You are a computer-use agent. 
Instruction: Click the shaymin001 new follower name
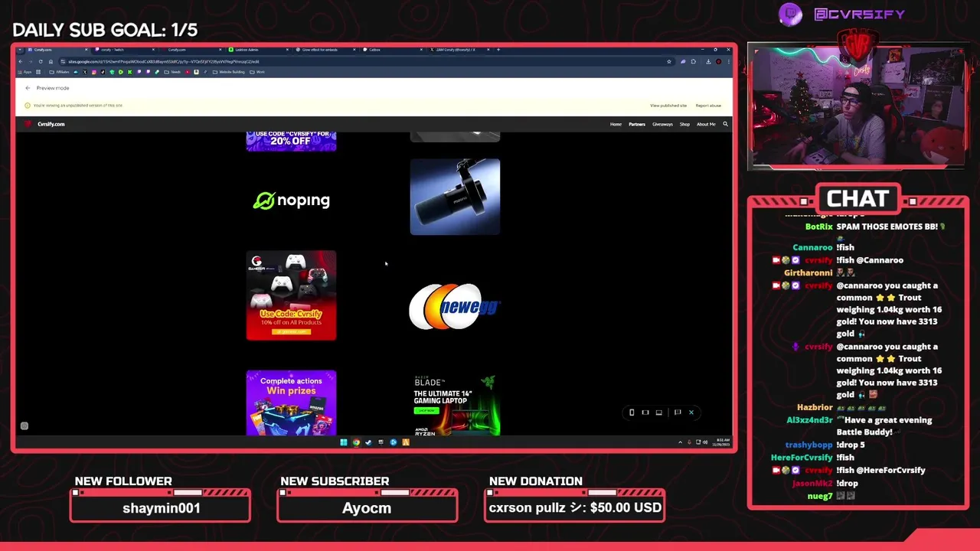pos(161,508)
